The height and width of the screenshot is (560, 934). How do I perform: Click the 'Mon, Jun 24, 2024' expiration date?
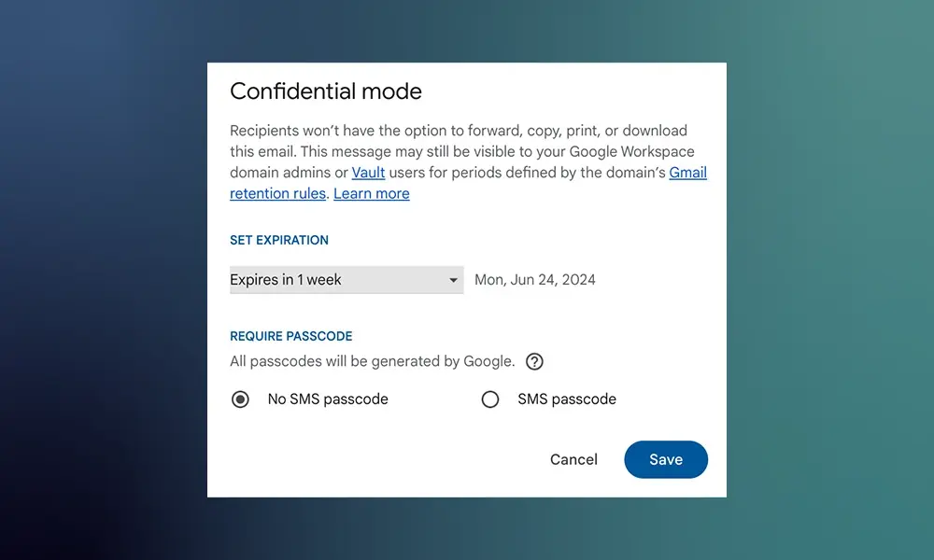pos(534,280)
